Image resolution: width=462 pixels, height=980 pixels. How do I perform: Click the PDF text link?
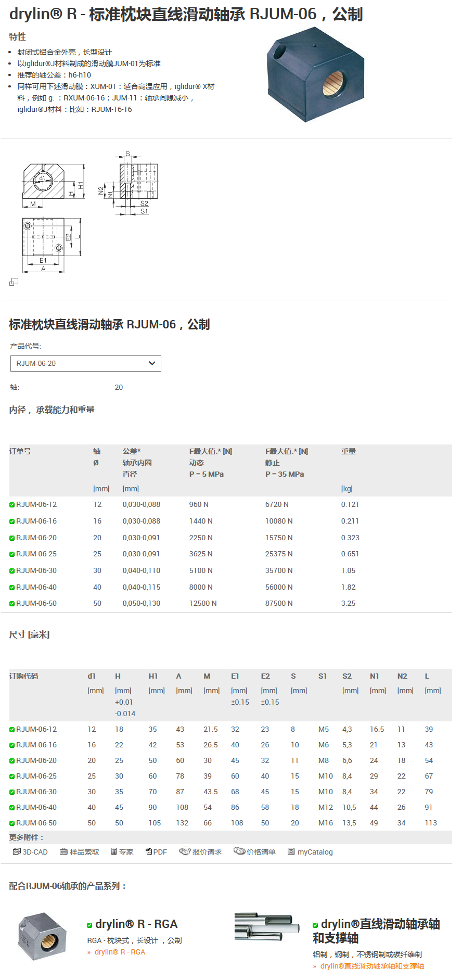[x=160, y=852]
